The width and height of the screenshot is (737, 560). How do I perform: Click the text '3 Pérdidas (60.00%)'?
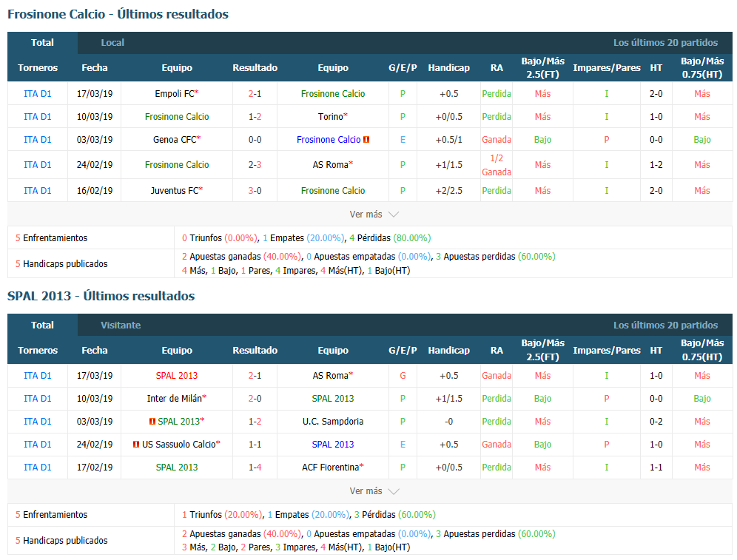[x=395, y=515]
